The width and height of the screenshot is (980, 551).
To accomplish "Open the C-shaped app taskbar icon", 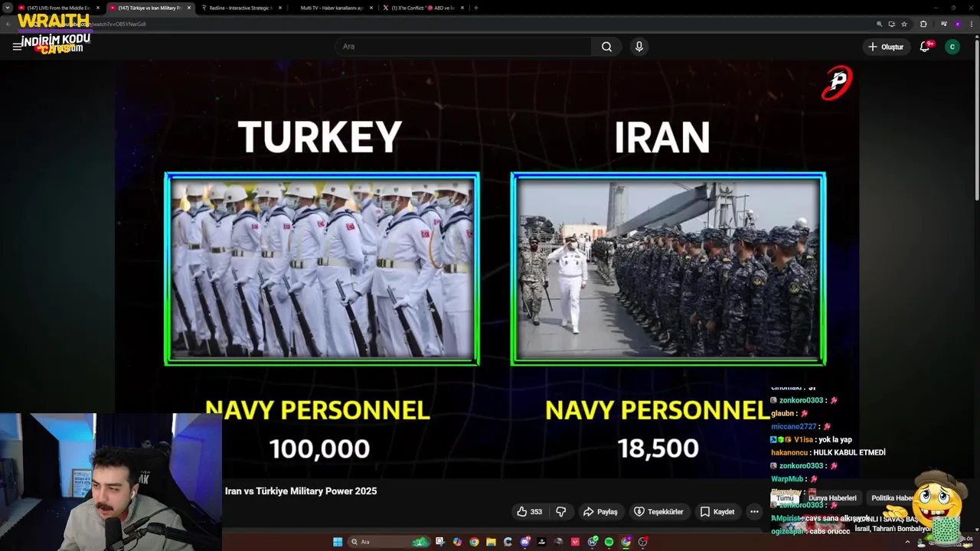I will pos(508,542).
